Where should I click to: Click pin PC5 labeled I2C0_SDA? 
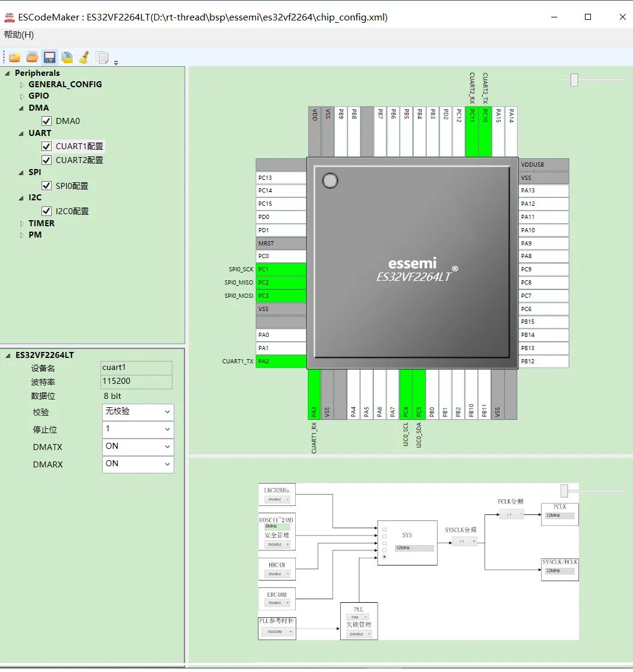click(419, 394)
